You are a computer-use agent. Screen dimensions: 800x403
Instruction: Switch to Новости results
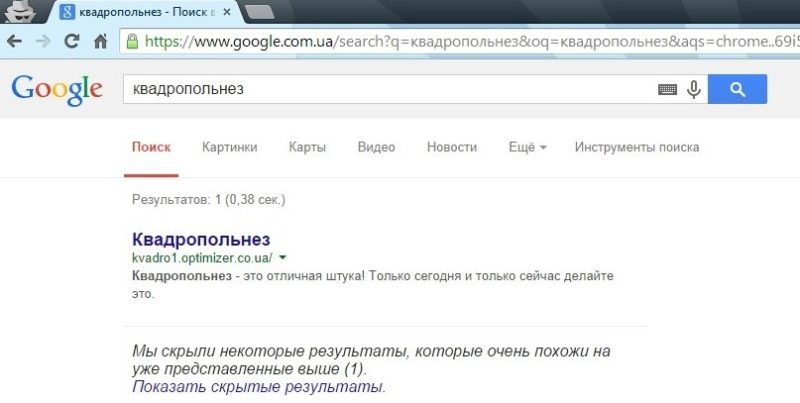pos(452,147)
